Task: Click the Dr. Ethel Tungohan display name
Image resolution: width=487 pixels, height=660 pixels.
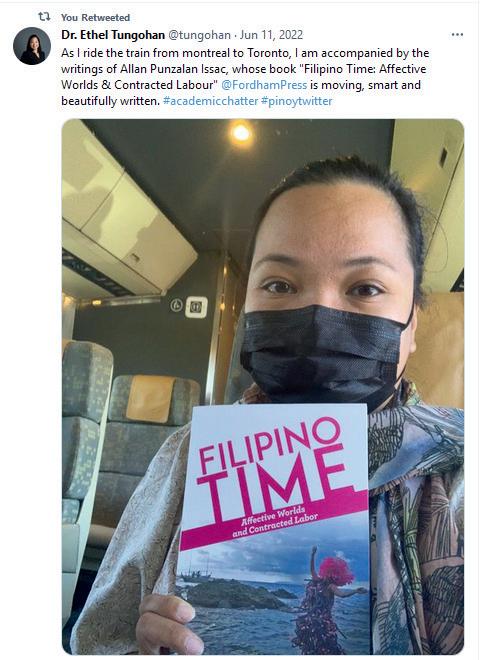Action: [113, 35]
